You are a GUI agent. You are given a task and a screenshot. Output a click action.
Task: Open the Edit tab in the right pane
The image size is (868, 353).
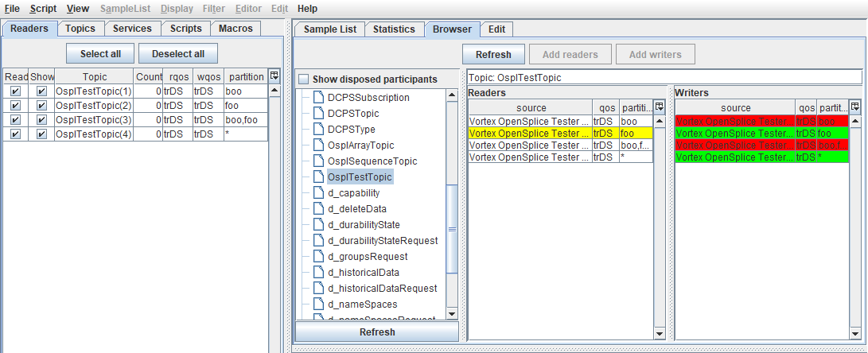[x=496, y=29]
